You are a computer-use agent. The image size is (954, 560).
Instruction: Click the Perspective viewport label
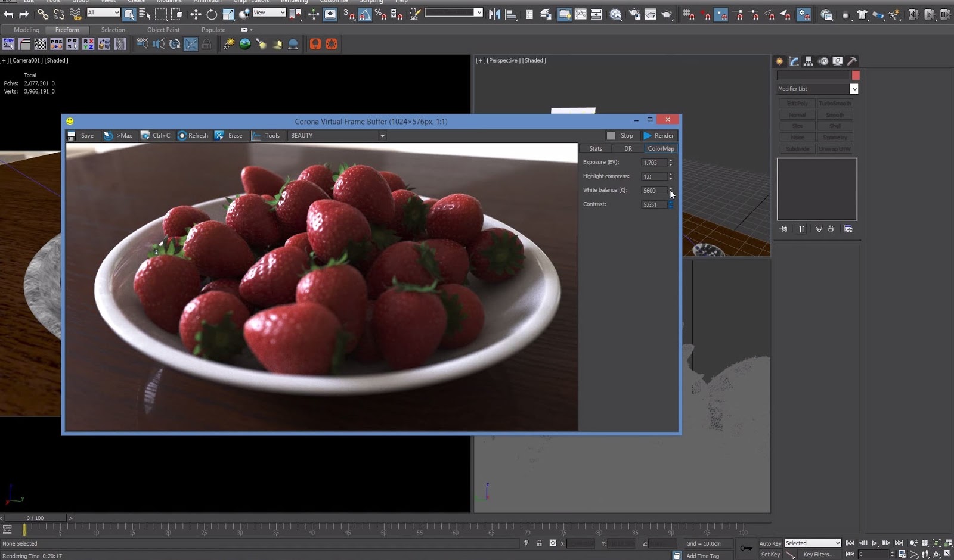[503, 60]
